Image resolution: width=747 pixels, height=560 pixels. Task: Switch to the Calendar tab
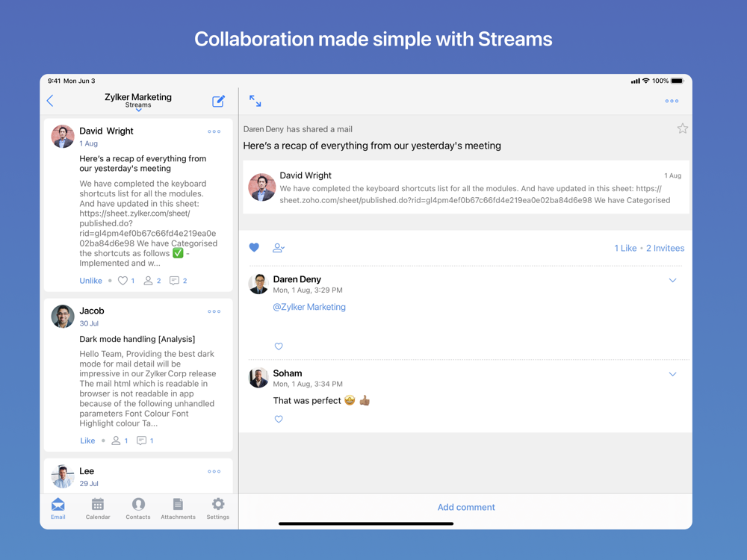[x=98, y=508]
